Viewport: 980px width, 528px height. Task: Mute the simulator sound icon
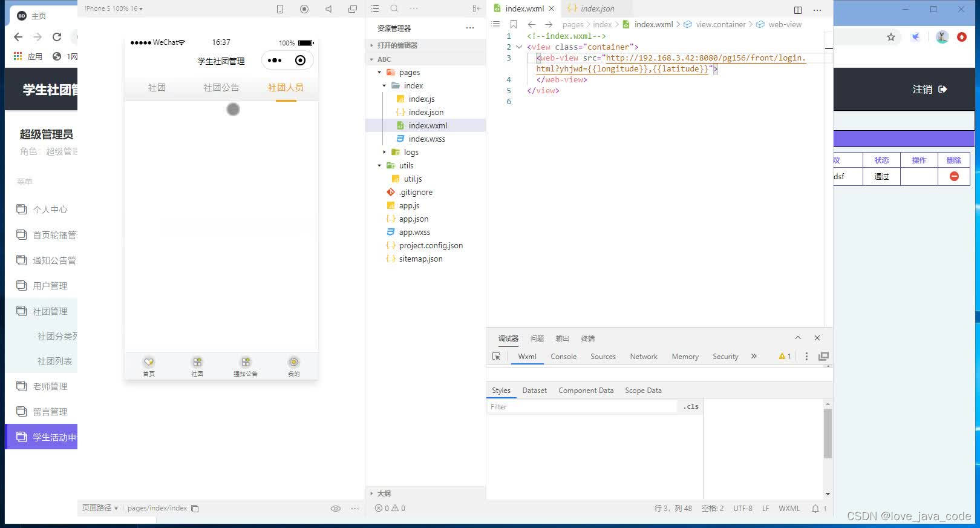pyautogui.click(x=328, y=8)
